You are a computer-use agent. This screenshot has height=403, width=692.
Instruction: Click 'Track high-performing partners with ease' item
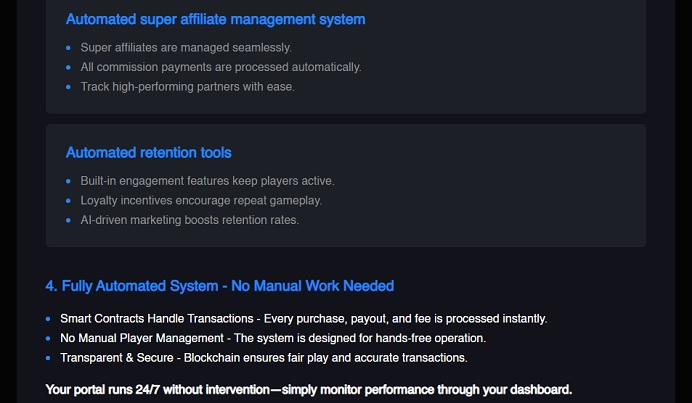click(x=187, y=87)
